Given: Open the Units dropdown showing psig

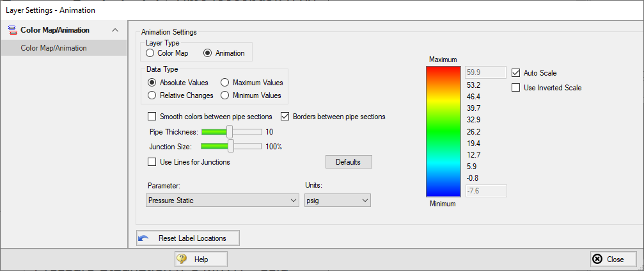Looking at the screenshot, I should click(x=338, y=201).
